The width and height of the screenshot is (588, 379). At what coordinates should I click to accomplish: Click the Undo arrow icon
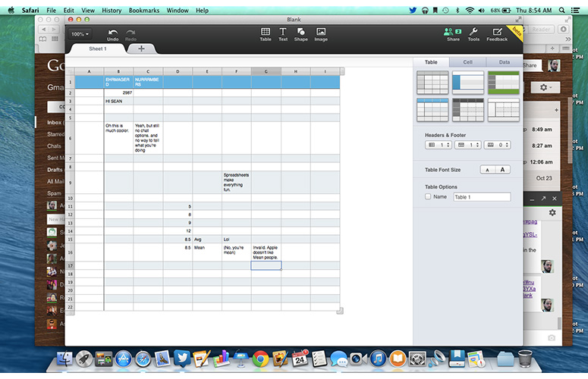click(112, 32)
